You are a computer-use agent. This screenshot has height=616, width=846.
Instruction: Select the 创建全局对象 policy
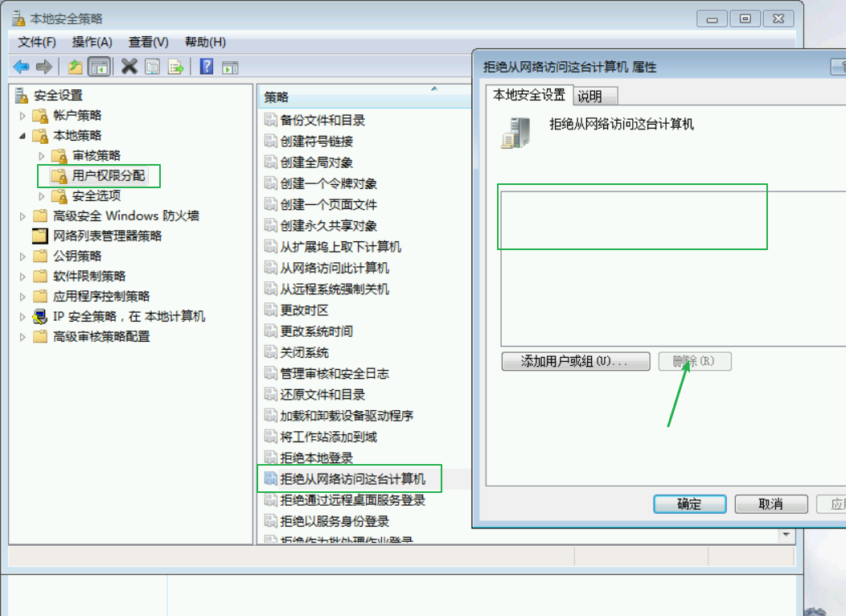click(316, 162)
